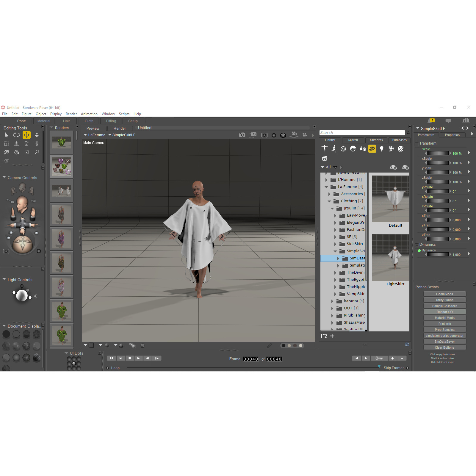Click the xScale parameter dial
Screen dimensions: 476x476
click(x=438, y=163)
